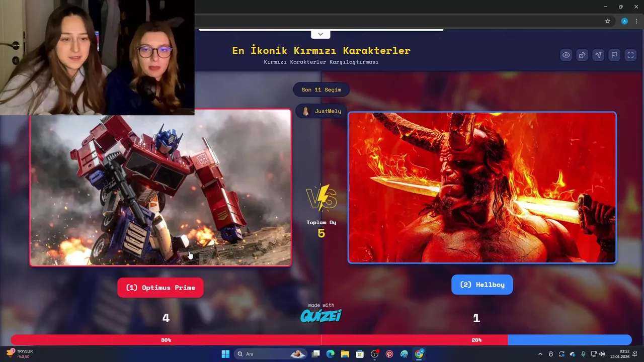The image size is (644, 362).
Task: Open the notifications bell icon
Action: [x=635, y=354]
